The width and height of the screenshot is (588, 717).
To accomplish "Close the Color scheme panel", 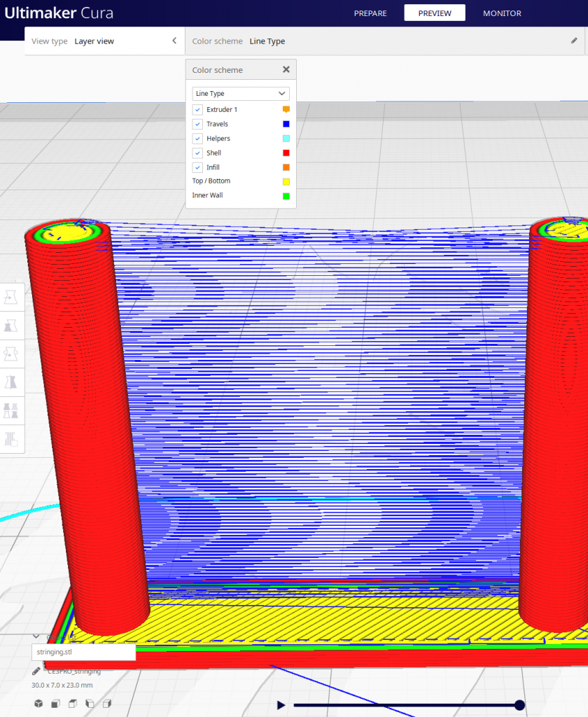I will 286,70.
